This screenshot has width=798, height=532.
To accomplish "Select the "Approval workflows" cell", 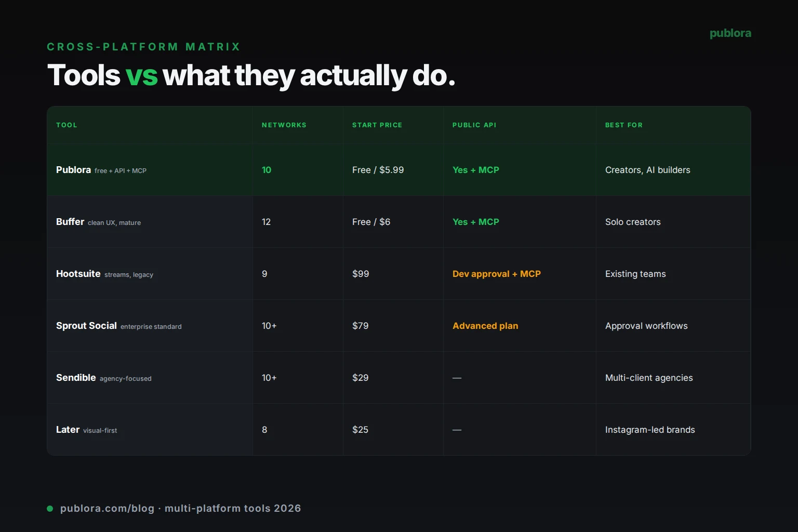I will tap(646, 326).
